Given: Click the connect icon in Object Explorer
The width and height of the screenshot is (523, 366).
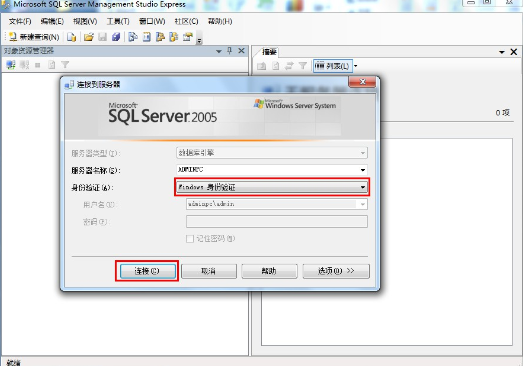Looking at the screenshot, I should [x=11, y=65].
